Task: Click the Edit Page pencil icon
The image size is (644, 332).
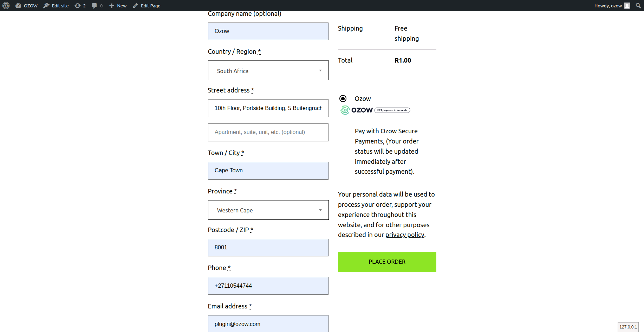Action: (135, 6)
